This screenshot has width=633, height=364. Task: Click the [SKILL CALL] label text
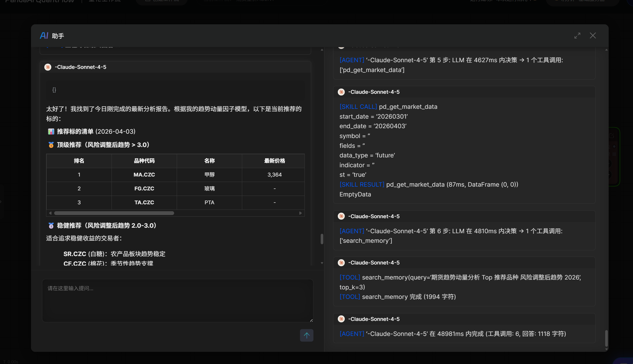358,107
